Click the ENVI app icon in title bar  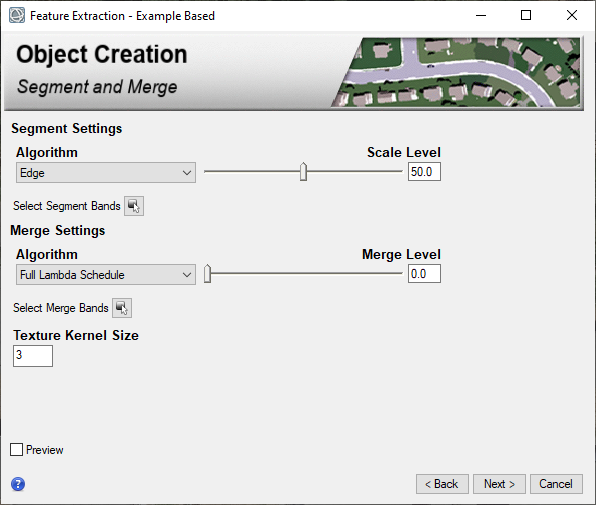[17, 16]
